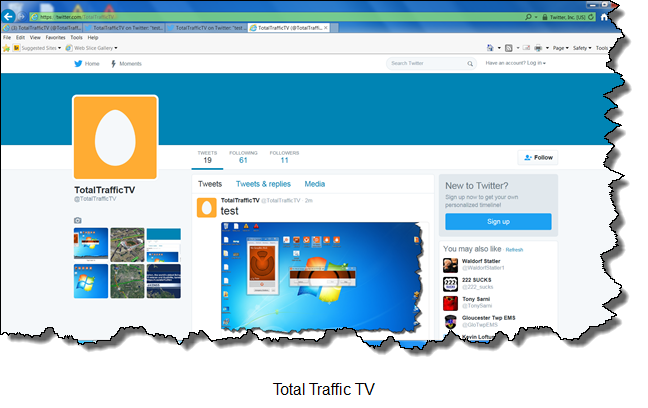648x408 pixels.
Task: Switch to the first (3) TotalTrafficTV tab
Action: coord(42,28)
